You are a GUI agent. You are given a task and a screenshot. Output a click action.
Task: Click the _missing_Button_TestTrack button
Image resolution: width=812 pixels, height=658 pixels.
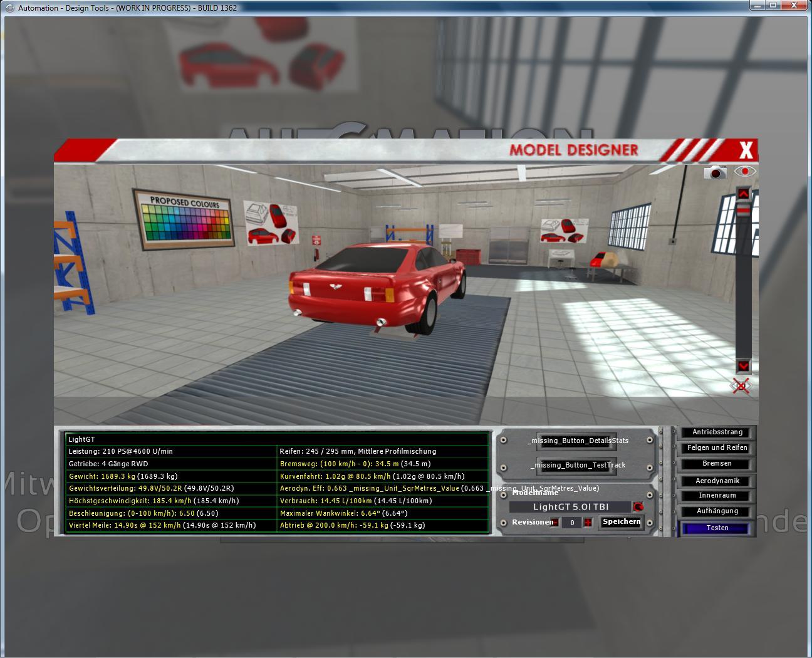(x=577, y=465)
